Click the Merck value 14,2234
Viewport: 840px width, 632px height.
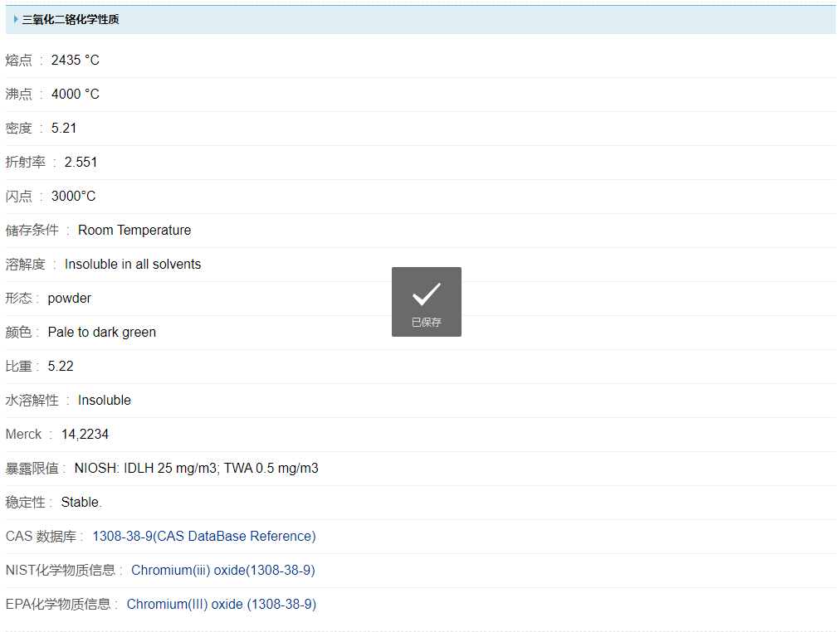85,435
